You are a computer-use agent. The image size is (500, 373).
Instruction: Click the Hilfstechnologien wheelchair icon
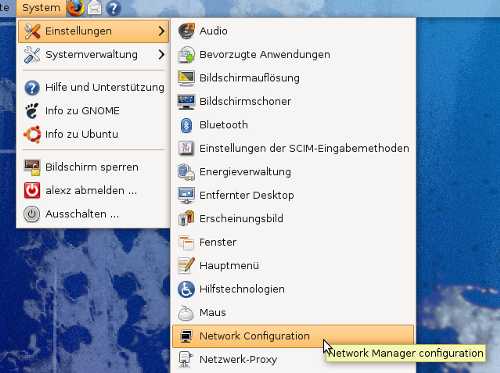[x=186, y=289]
